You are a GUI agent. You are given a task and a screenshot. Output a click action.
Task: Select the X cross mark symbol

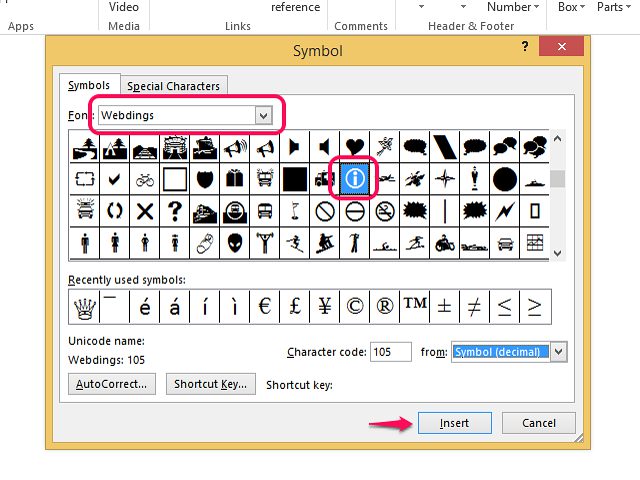tap(145, 211)
